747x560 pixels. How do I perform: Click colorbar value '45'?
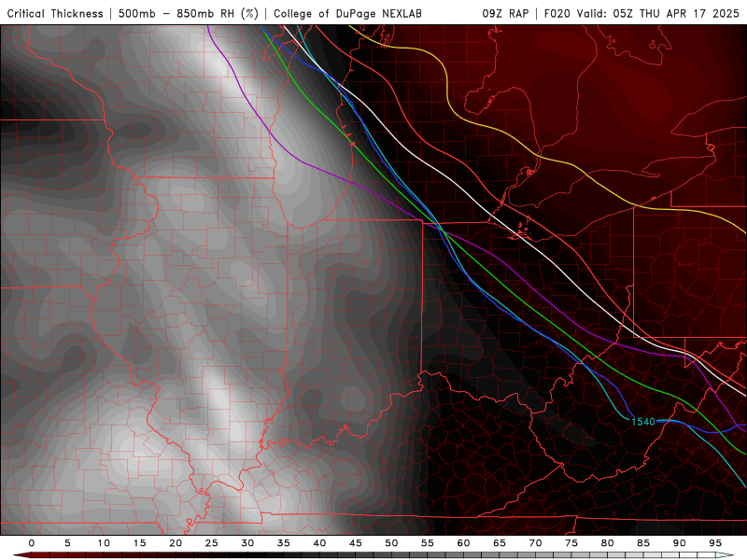pyautogui.click(x=355, y=543)
